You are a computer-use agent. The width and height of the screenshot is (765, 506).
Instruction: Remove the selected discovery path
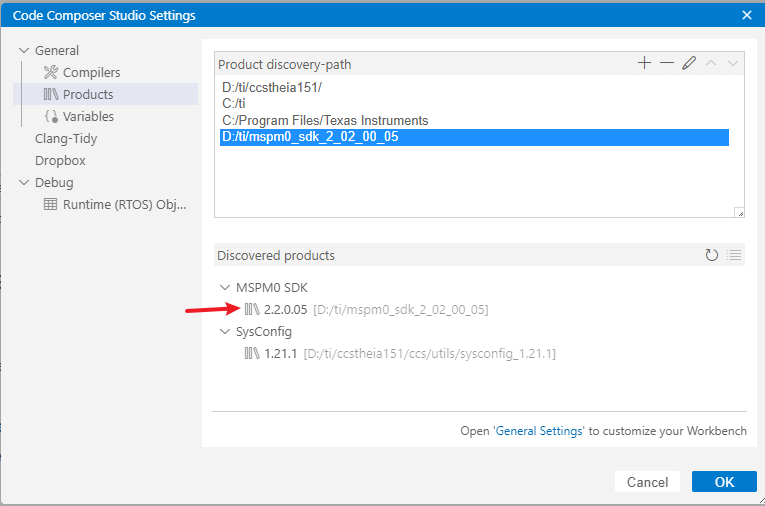tap(667, 63)
